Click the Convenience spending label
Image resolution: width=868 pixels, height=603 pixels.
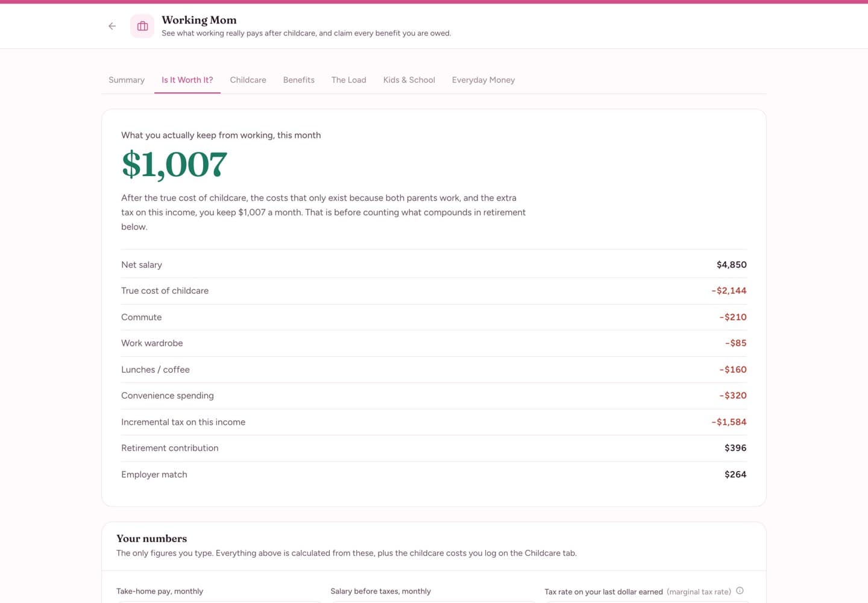click(168, 396)
